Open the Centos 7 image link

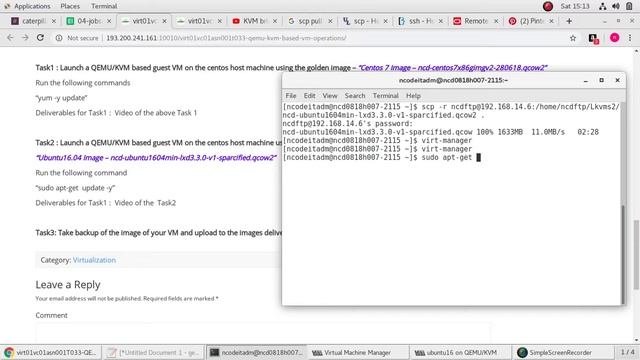[453, 68]
